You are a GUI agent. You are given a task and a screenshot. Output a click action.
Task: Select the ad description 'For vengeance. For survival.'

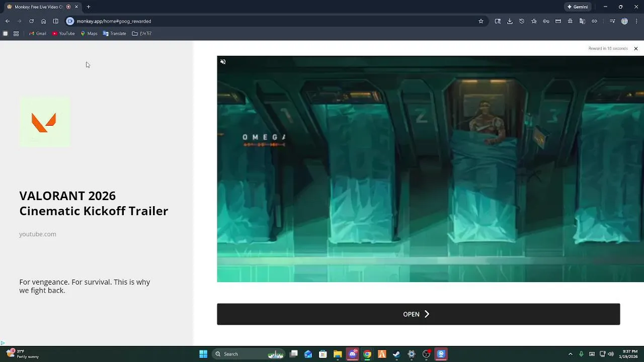pos(85,286)
